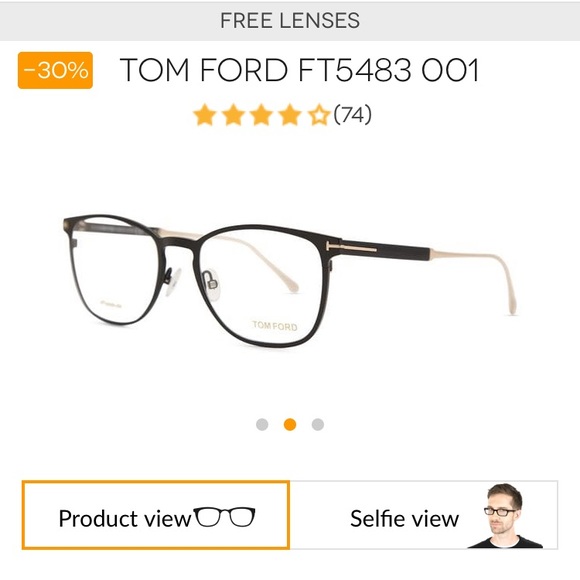Click the first rating star
580x580 pixels.
pyautogui.click(x=205, y=115)
